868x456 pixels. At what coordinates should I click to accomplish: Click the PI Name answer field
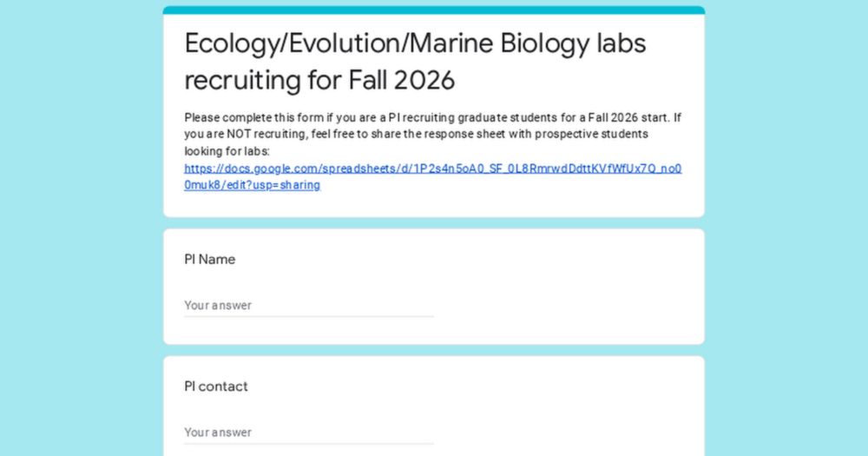pos(309,305)
